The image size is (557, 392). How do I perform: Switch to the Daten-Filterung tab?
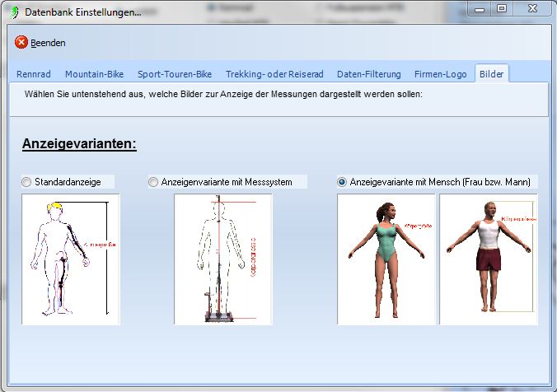click(x=370, y=73)
